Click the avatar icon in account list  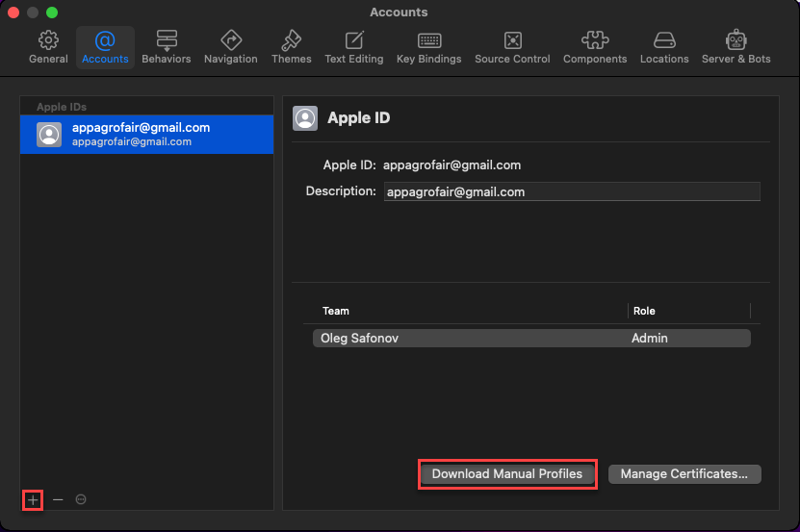pyautogui.click(x=49, y=135)
